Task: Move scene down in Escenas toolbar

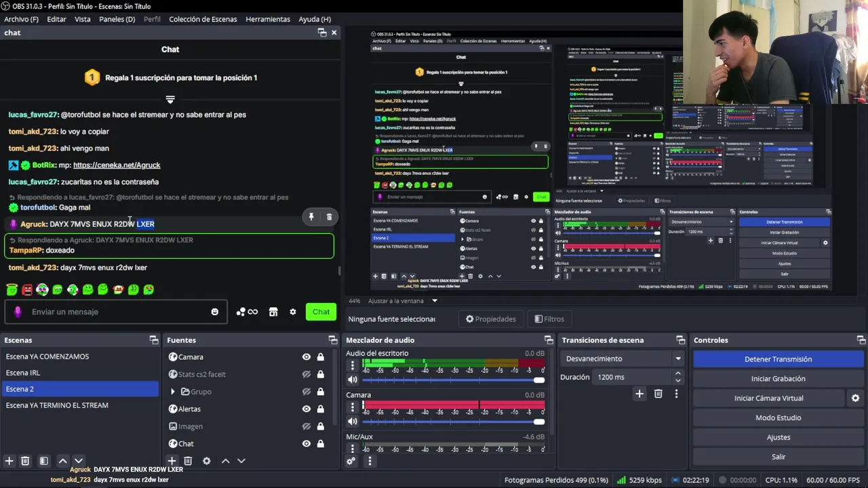Action: pos(78,461)
